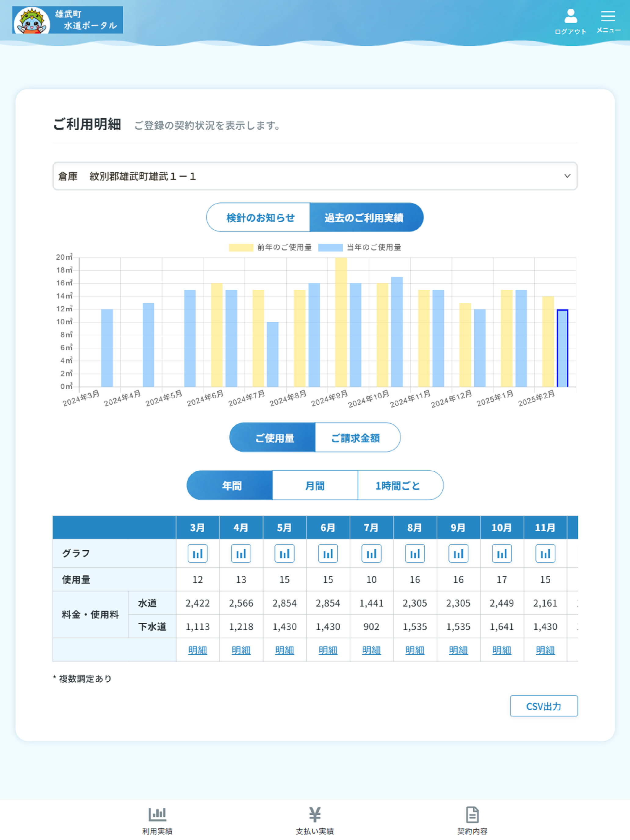This screenshot has width=630, height=840.
Task: Select the 月間 period view
Action: pyautogui.click(x=315, y=485)
